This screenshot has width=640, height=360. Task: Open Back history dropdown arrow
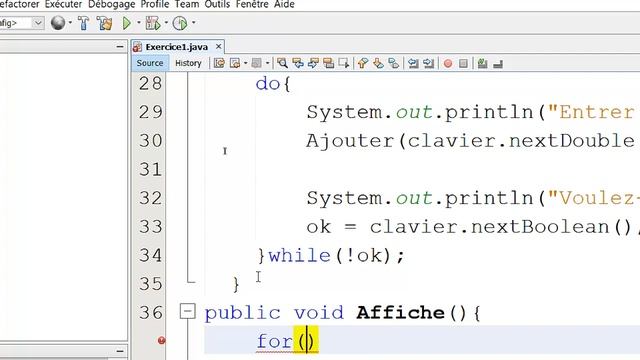click(x=245, y=63)
